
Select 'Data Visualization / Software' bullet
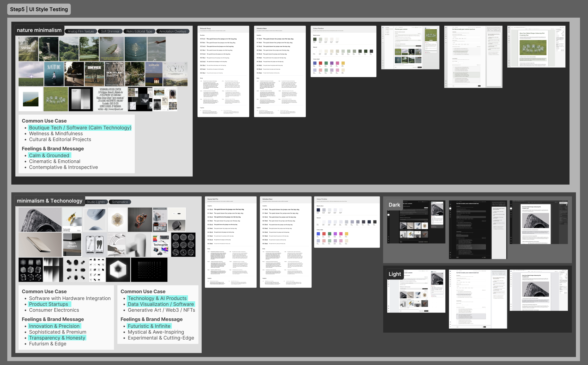click(161, 304)
